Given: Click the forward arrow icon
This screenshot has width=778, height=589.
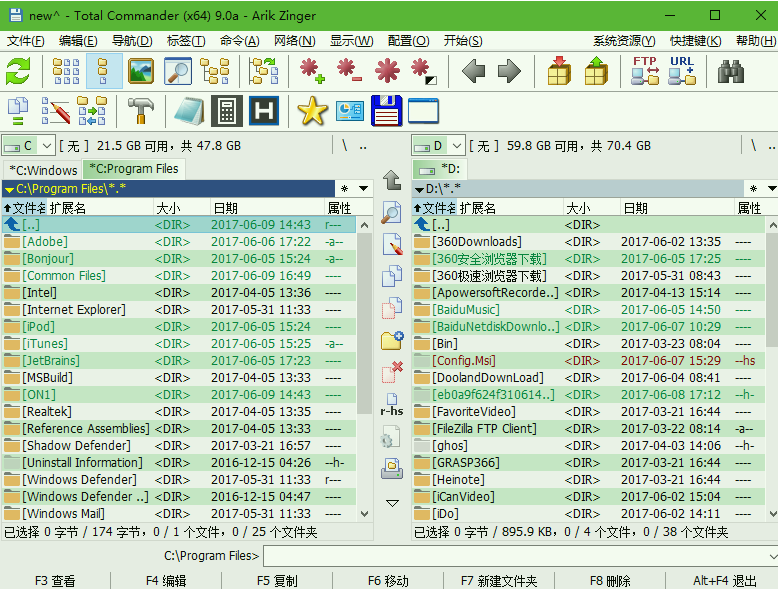Looking at the screenshot, I should point(509,71).
